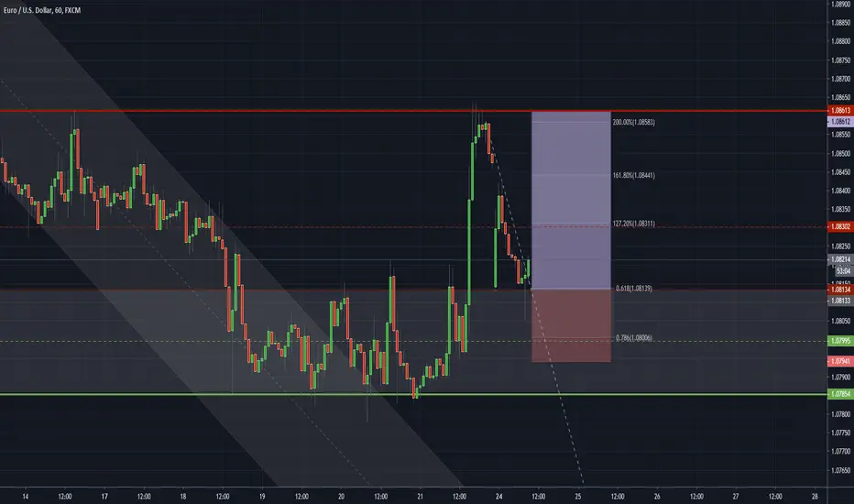Image resolution: width=854 pixels, height=504 pixels.
Task: Click the 17 date label on time axis
Action: (104, 497)
